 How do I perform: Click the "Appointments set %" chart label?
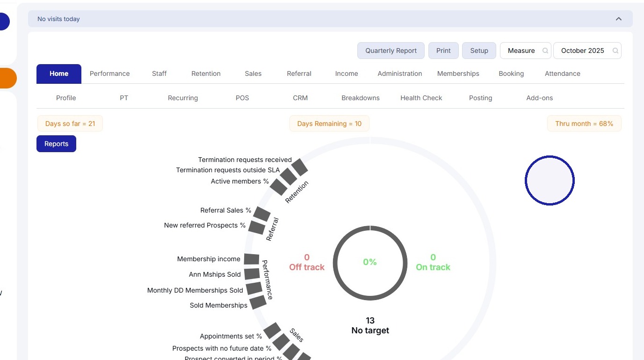(x=231, y=336)
